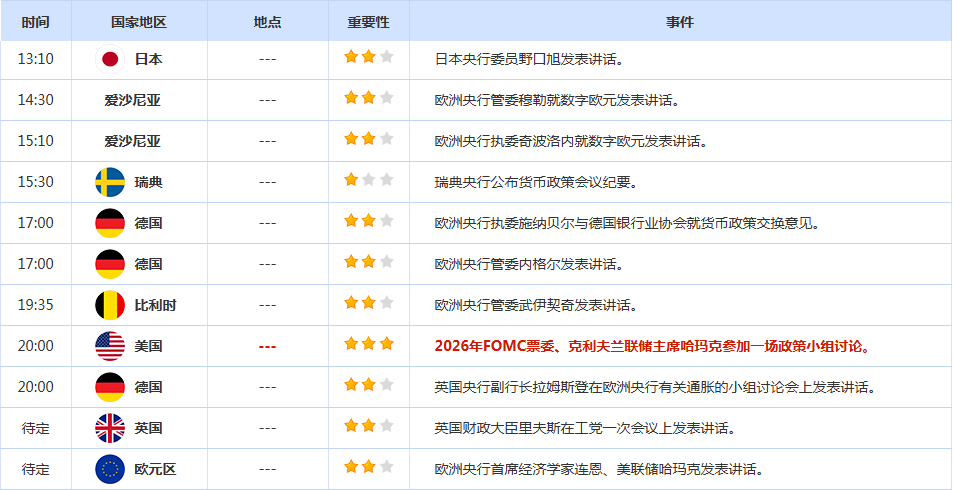Image resolution: width=953 pixels, height=490 pixels.
Task: Click the Sweden flag icon
Action: tap(109, 182)
